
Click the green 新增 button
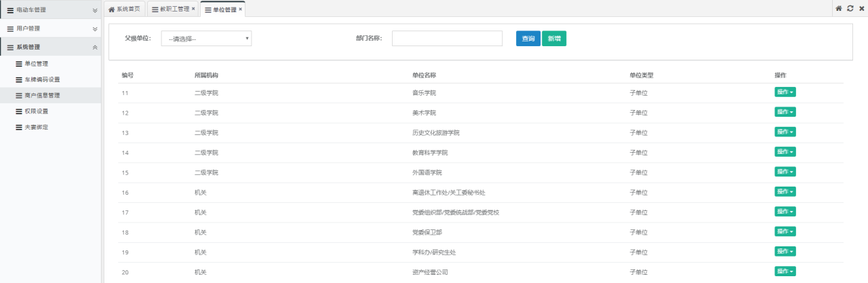tap(554, 39)
